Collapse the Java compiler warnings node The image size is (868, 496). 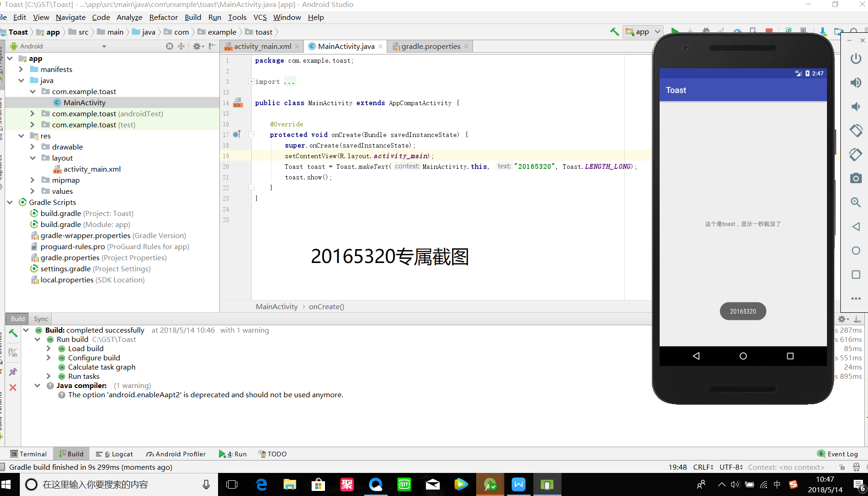[x=37, y=385]
